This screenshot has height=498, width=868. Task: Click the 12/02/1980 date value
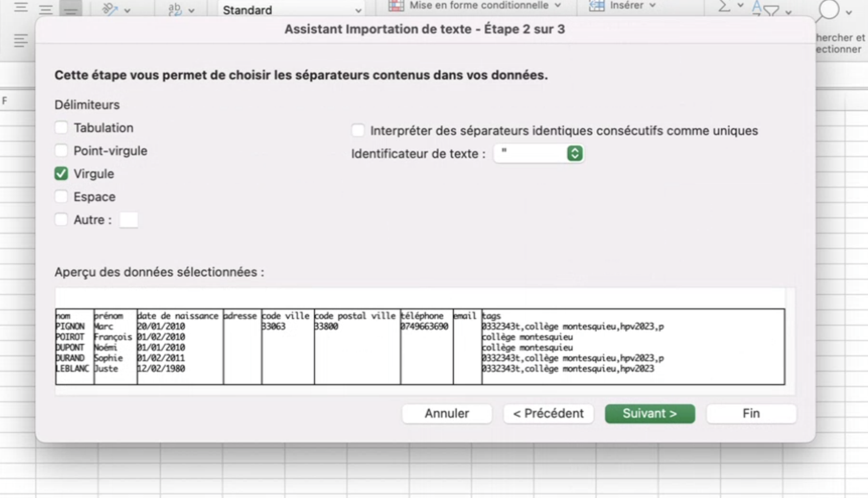coord(161,369)
